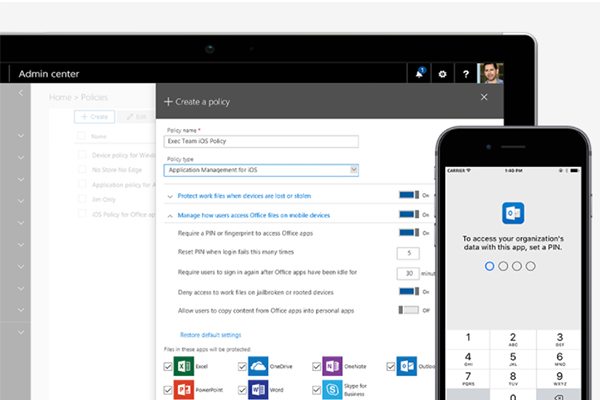Click the Name column header
This screenshot has height=400, width=600.
click(x=98, y=136)
